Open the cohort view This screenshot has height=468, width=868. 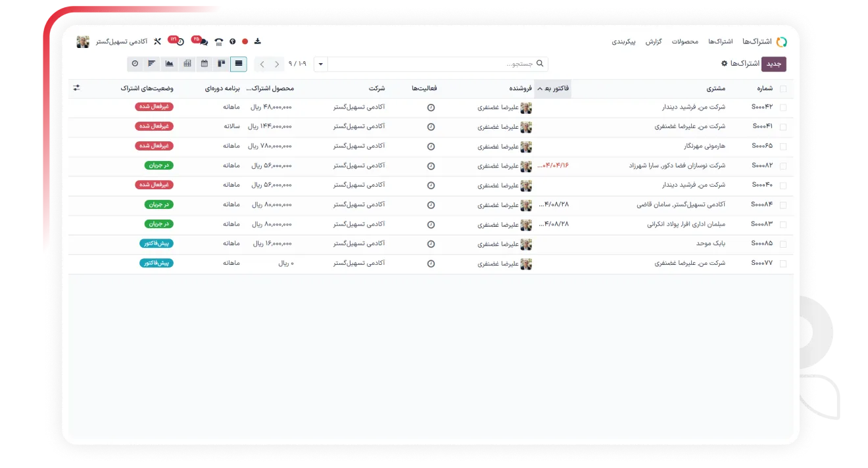click(x=152, y=64)
